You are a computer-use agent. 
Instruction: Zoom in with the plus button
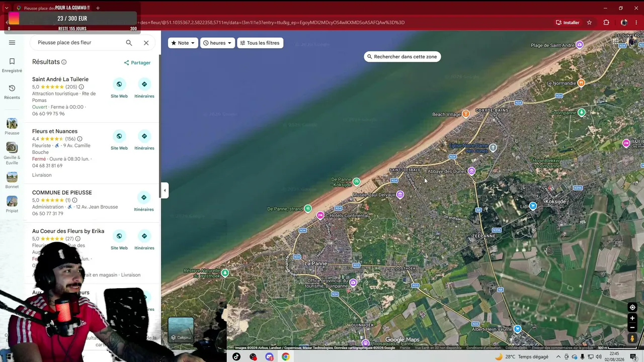tap(632, 318)
